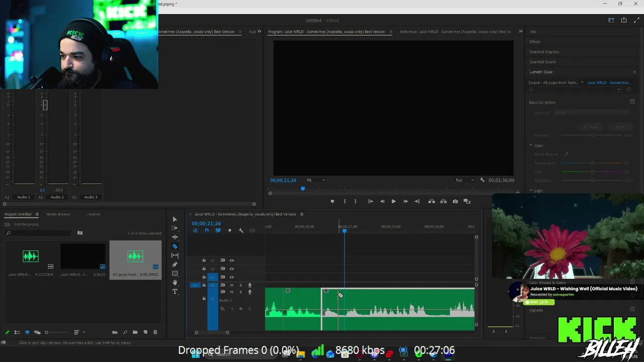Click Automate to Sequence icon
Screen dimensions: 644x362
115,332
